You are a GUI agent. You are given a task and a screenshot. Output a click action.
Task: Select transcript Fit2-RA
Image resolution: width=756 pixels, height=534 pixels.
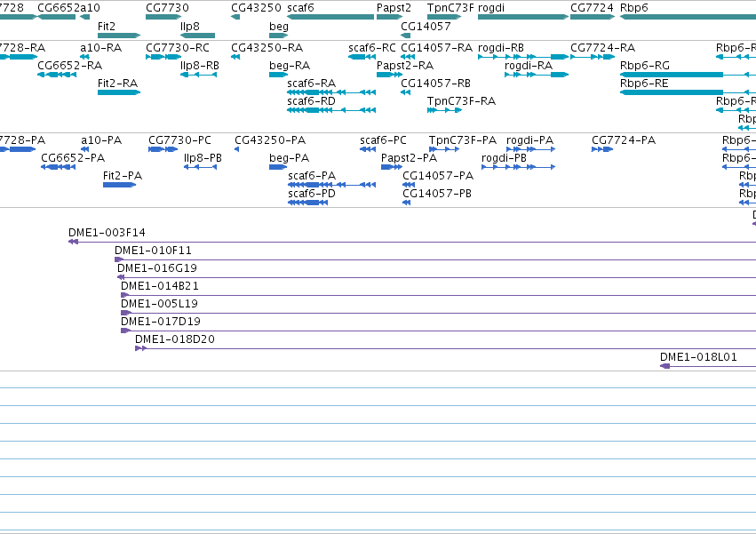click(119, 92)
